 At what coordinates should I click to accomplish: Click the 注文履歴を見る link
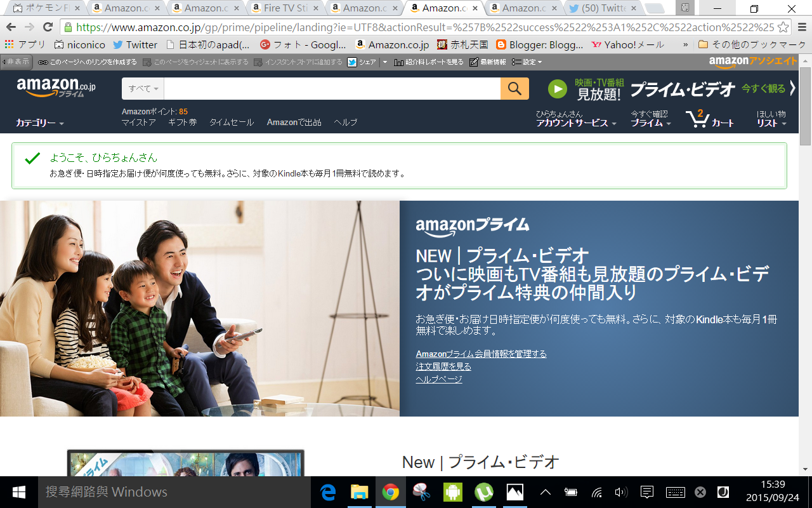coord(443,366)
